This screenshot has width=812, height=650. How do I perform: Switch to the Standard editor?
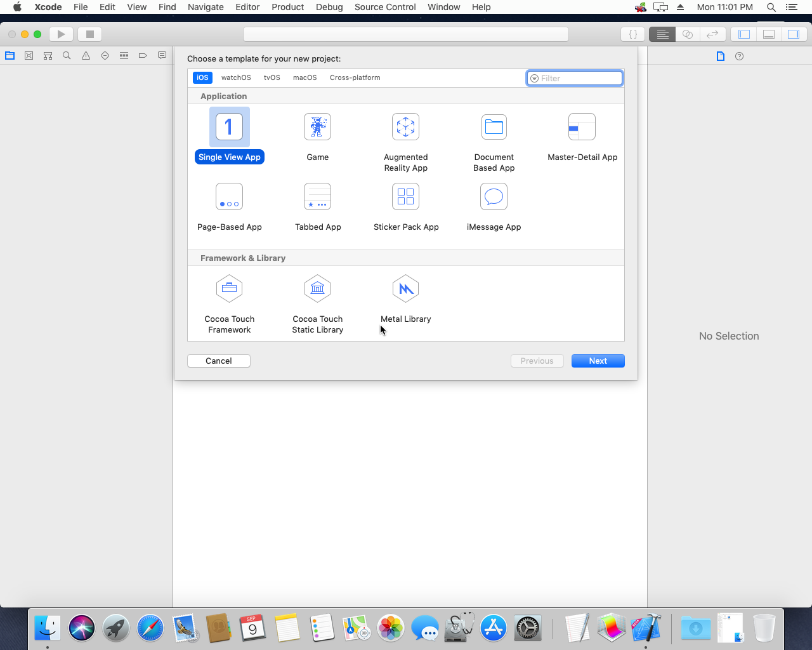click(x=662, y=34)
